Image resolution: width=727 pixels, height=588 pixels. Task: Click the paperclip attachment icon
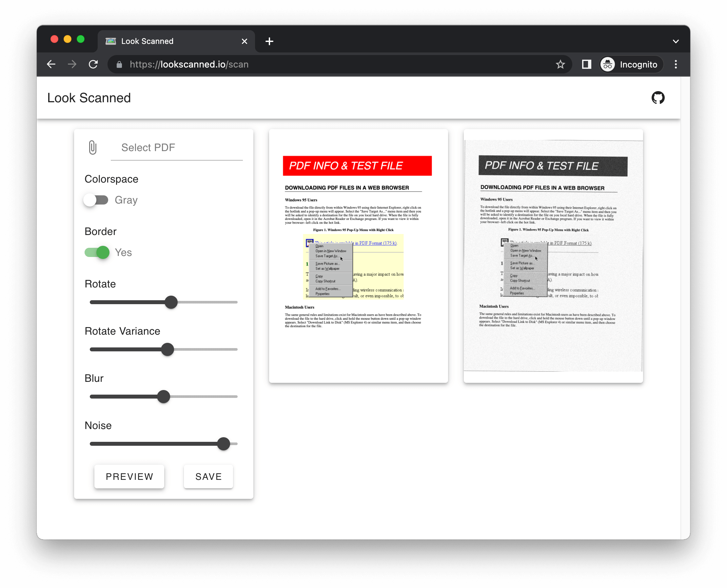(92, 147)
